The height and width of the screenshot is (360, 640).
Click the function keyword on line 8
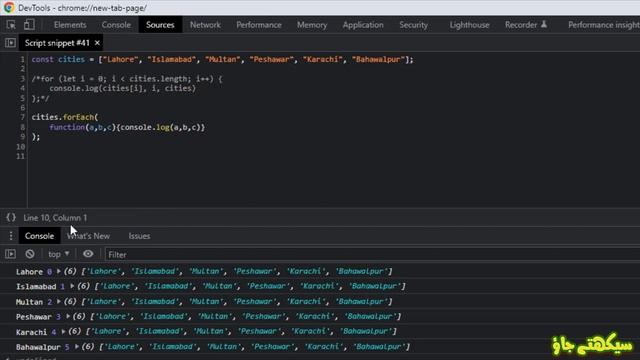67,127
